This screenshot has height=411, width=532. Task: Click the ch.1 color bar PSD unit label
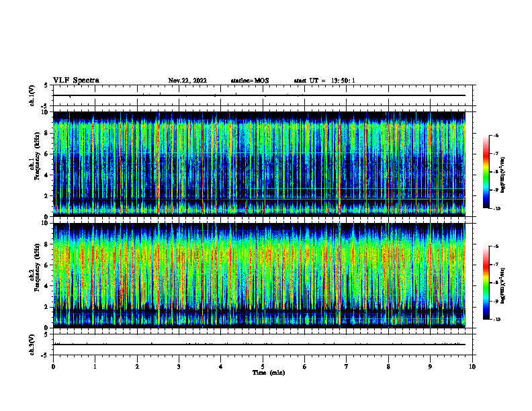[x=503, y=175]
